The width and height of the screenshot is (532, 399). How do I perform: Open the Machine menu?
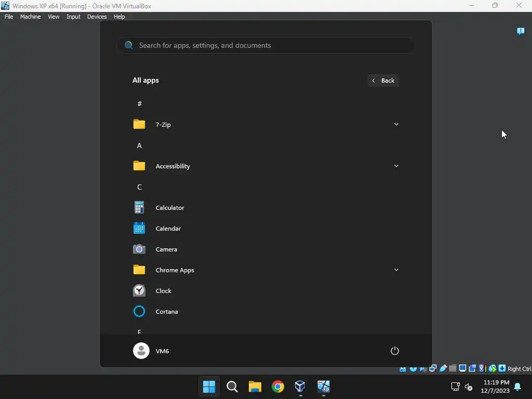tap(30, 17)
